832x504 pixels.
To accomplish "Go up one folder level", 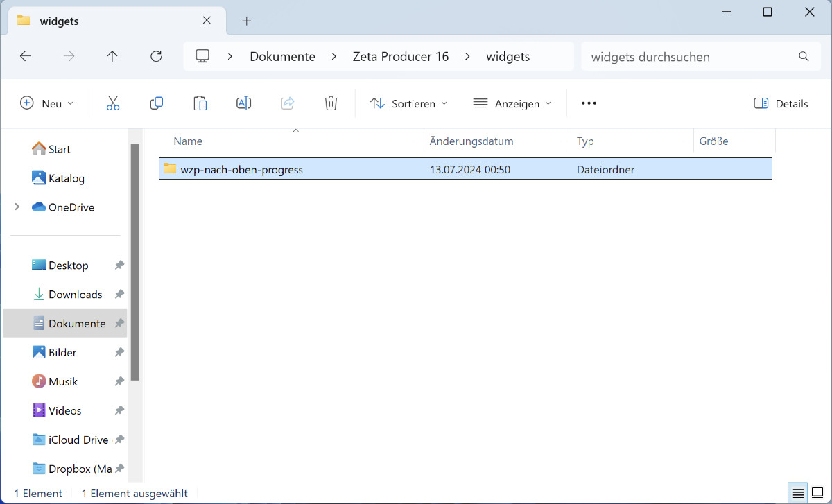I will pos(112,56).
